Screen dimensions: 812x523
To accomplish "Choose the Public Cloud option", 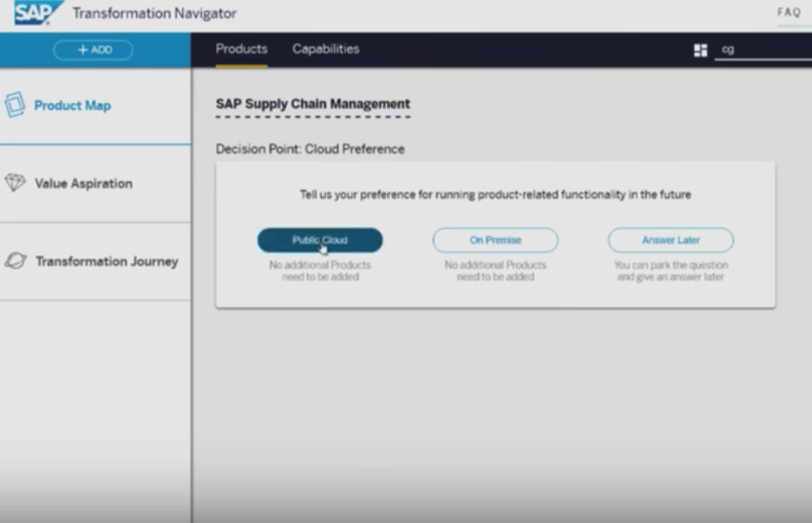I will (320, 240).
